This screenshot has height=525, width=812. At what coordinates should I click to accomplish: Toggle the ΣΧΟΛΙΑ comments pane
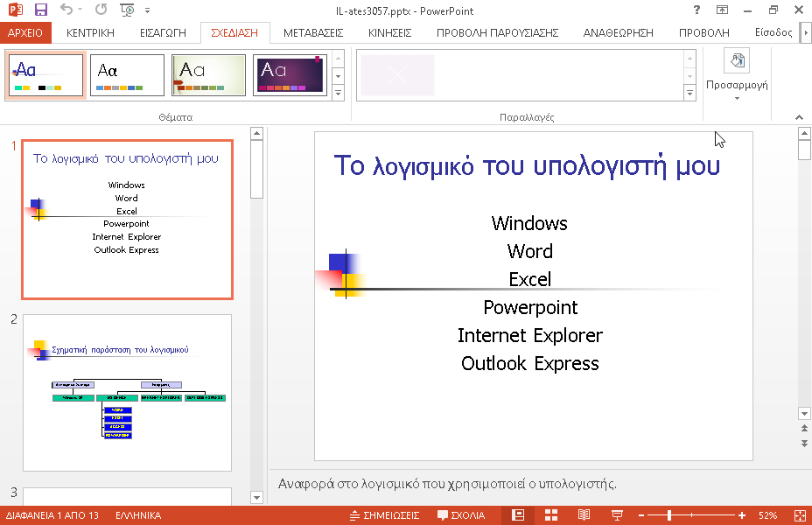(x=461, y=515)
